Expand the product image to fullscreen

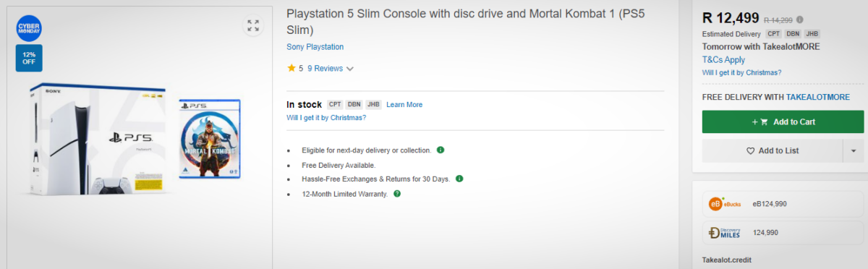[252, 26]
